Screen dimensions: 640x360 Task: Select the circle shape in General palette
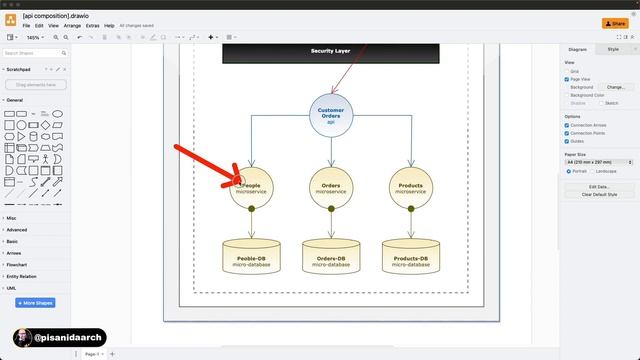[21, 125]
